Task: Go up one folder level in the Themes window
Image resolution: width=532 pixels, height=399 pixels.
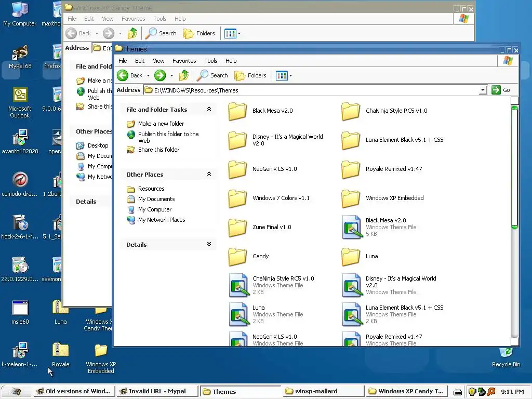Action: pyautogui.click(x=184, y=75)
